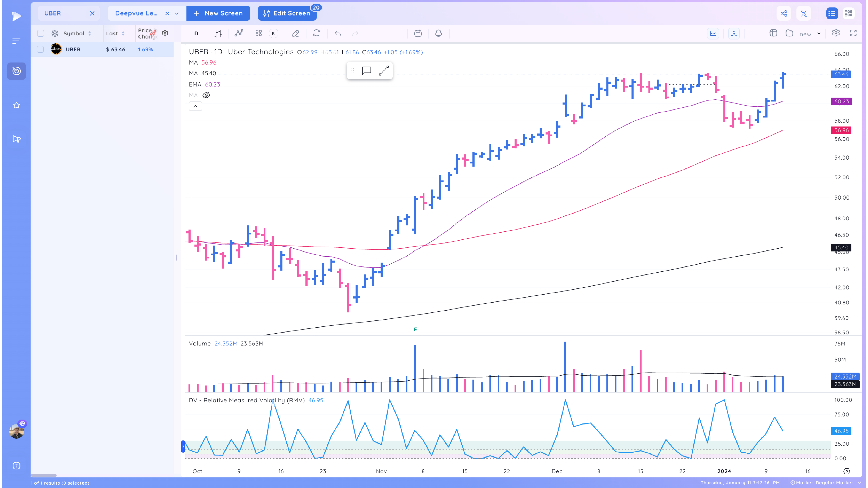Open the favorites star sidebar icon
This screenshot has height=488, width=868.
(x=16, y=105)
